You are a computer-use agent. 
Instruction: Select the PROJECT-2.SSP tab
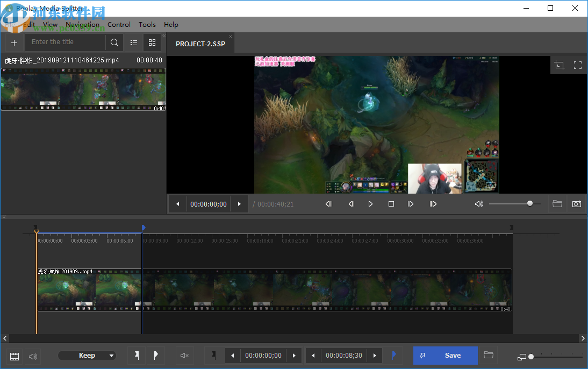(x=199, y=44)
